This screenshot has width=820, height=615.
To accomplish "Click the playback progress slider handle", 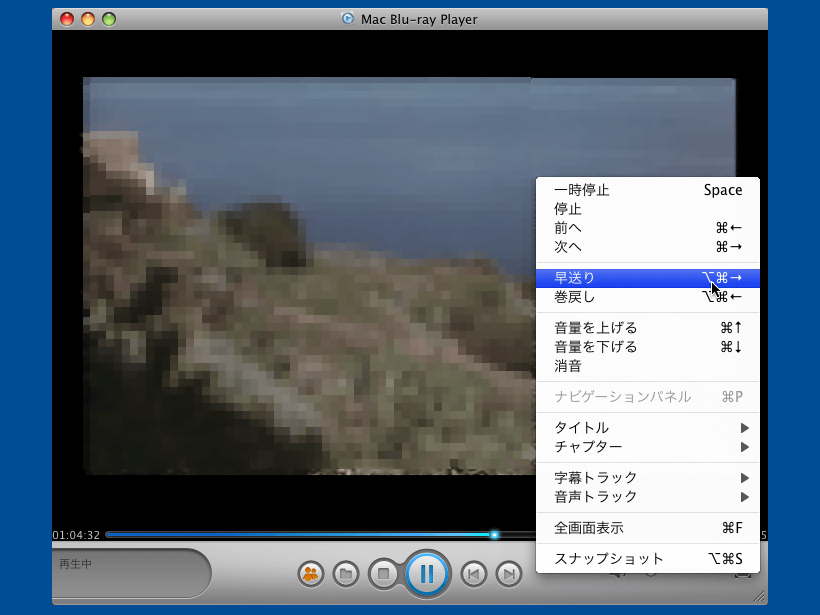I will tap(494, 535).
